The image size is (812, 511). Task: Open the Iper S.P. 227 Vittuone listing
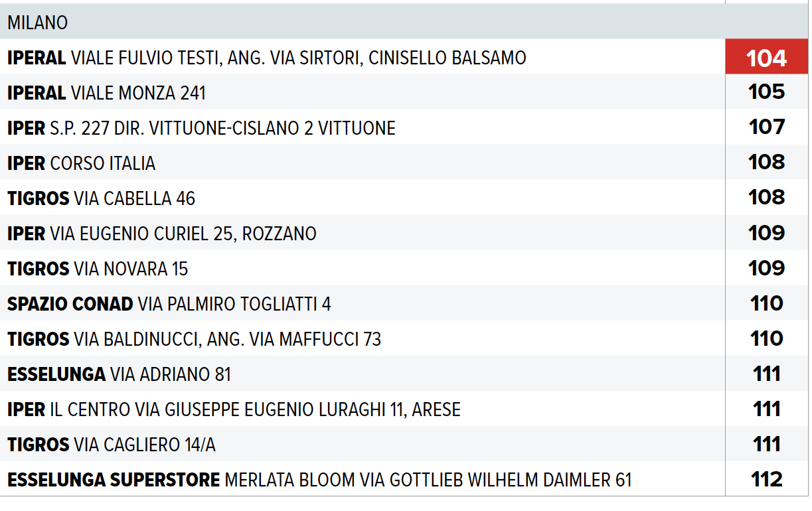(x=201, y=128)
